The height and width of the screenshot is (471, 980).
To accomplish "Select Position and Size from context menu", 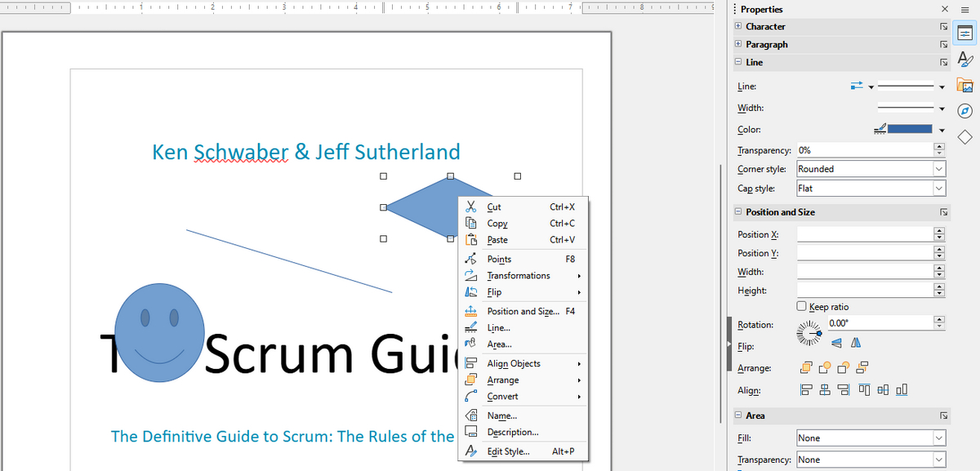I will point(523,311).
